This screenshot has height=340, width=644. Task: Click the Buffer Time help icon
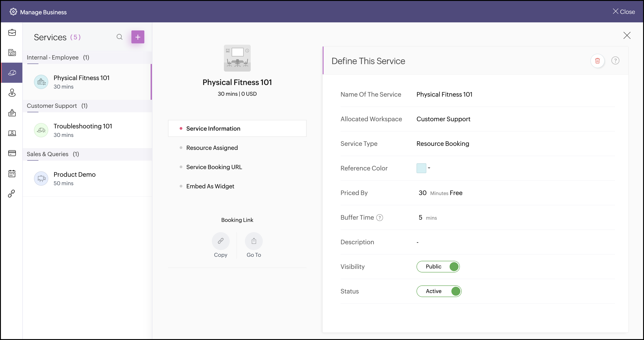(379, 218)
